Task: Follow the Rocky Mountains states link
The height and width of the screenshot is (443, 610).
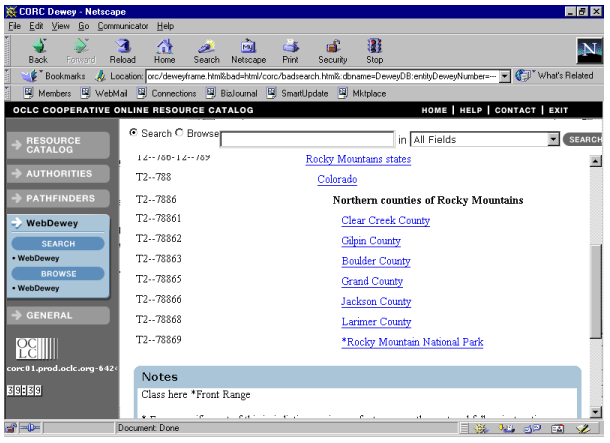Action: coord(358,159)
